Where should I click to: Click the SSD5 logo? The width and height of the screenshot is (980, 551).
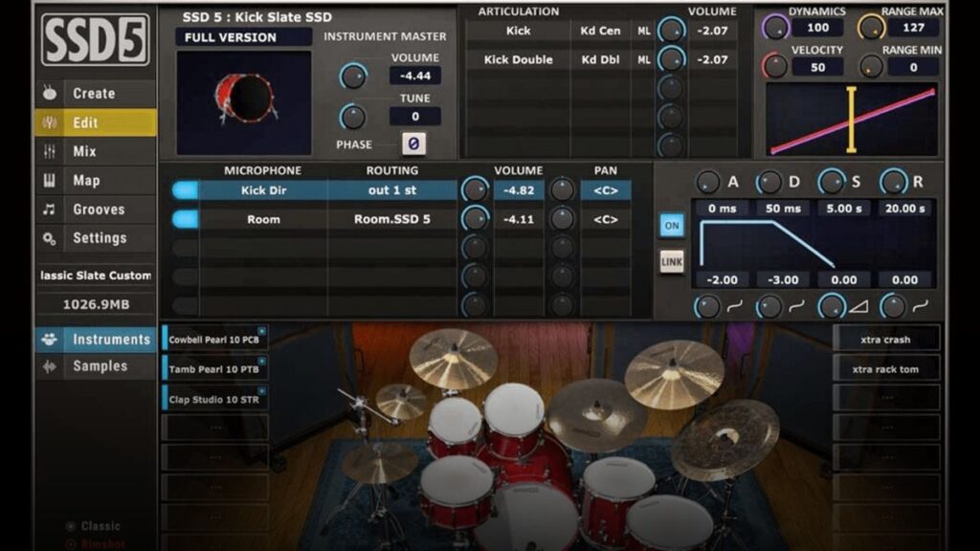(95, 40)
